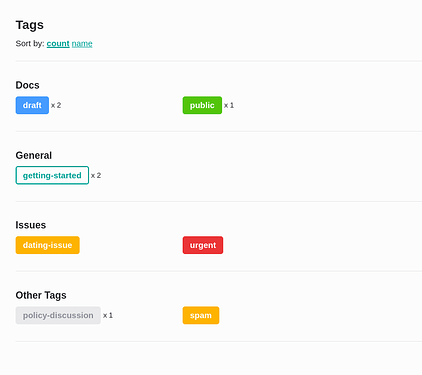Click the Other Tags group heading
This screenshot has width=422, height=375.
point(41,295)
